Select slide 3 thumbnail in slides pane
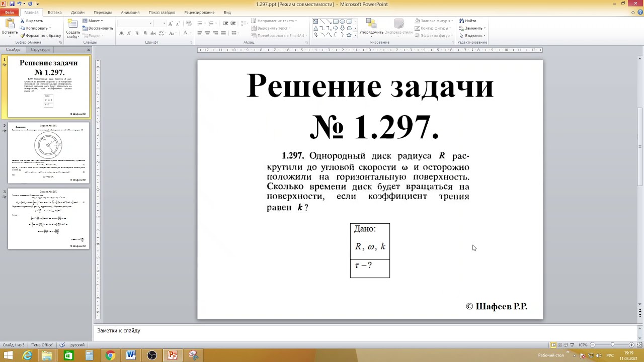 48,219
